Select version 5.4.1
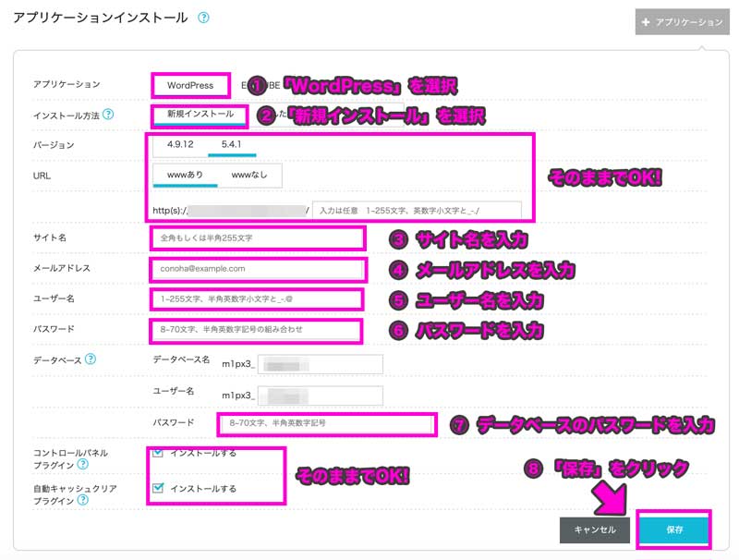The image size is (739, 560). coord(232,145)
